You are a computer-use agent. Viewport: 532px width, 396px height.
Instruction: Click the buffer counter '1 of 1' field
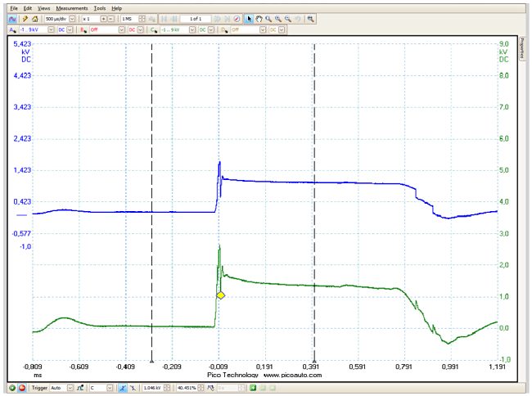point(195,18)
